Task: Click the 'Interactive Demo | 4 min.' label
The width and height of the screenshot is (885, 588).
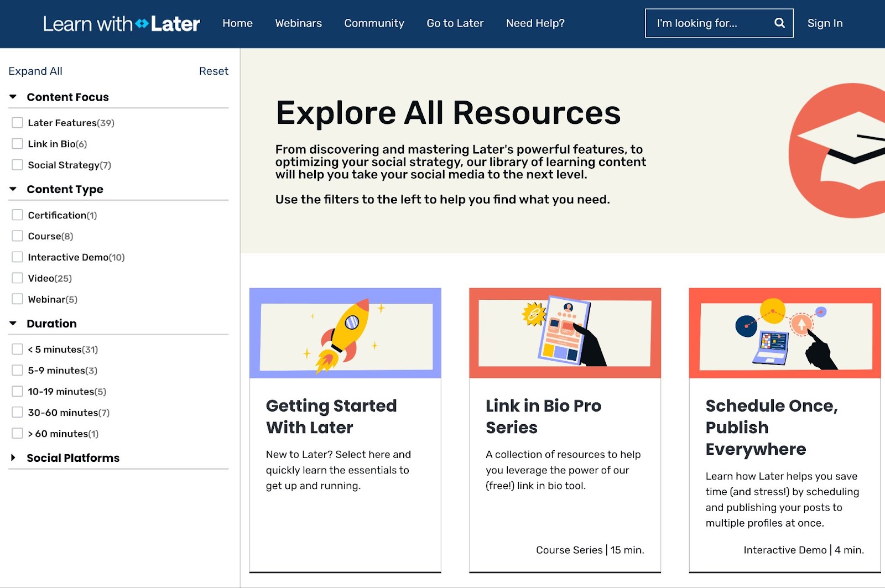Action: tap(803, 550)
